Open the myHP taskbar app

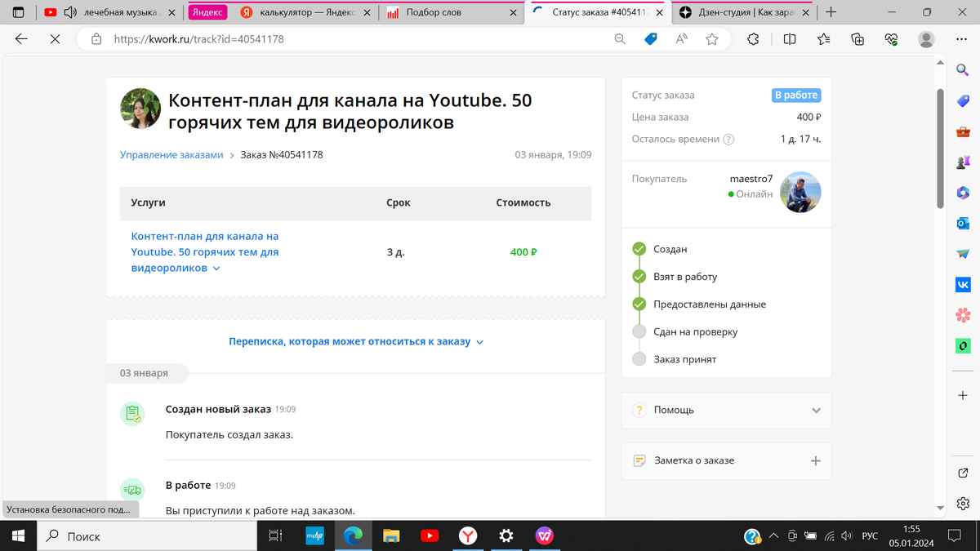coord(314,536)
